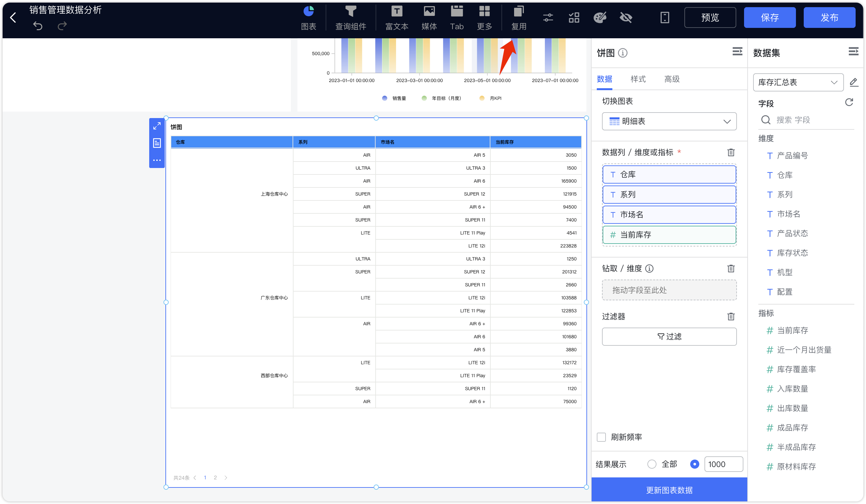866x504 pixels.
Task: Collapse the 数据集 dataset panel
Action: coord(853,52)
